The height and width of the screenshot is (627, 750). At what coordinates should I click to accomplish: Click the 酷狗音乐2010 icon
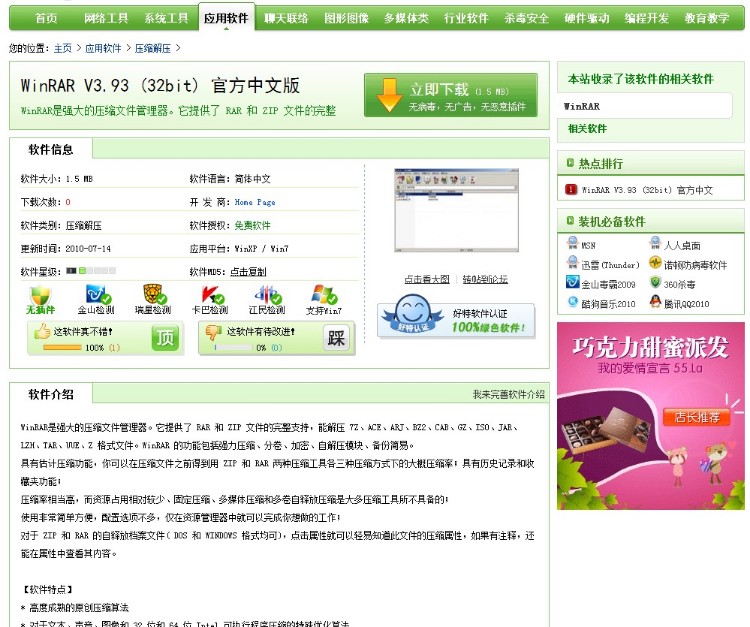click(x=572, y=301)
